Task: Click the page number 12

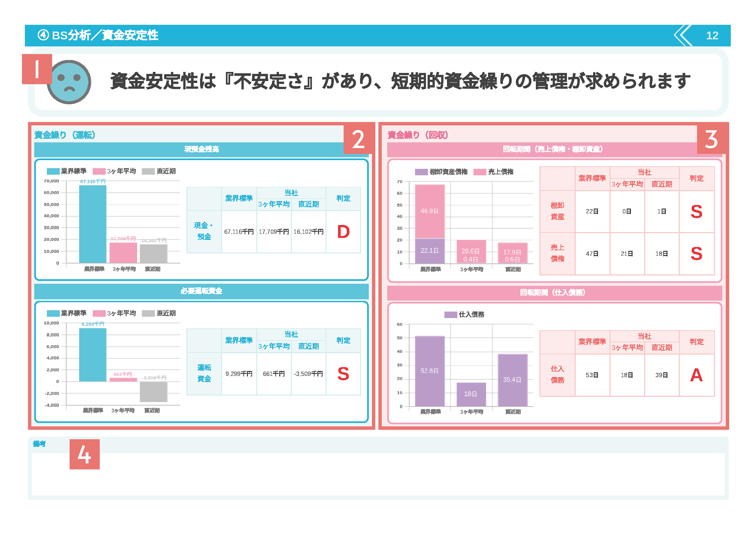Action: [712, 36]
